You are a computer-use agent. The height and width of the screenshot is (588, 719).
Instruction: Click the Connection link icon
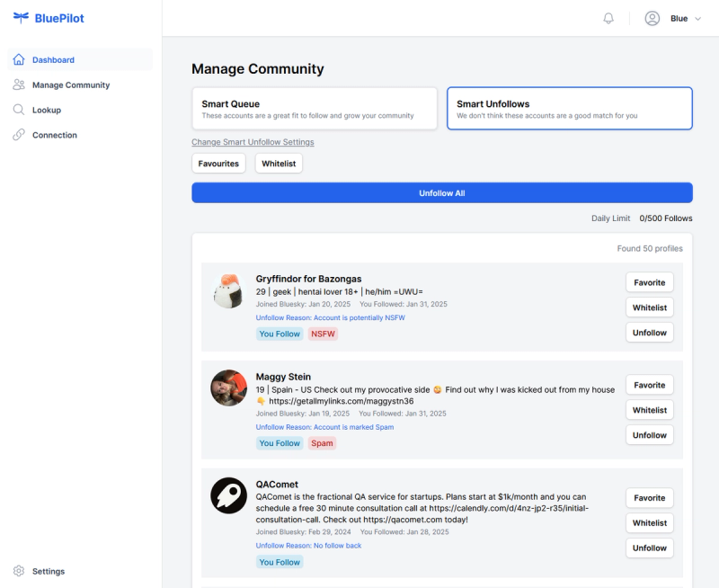coord(19,134)
